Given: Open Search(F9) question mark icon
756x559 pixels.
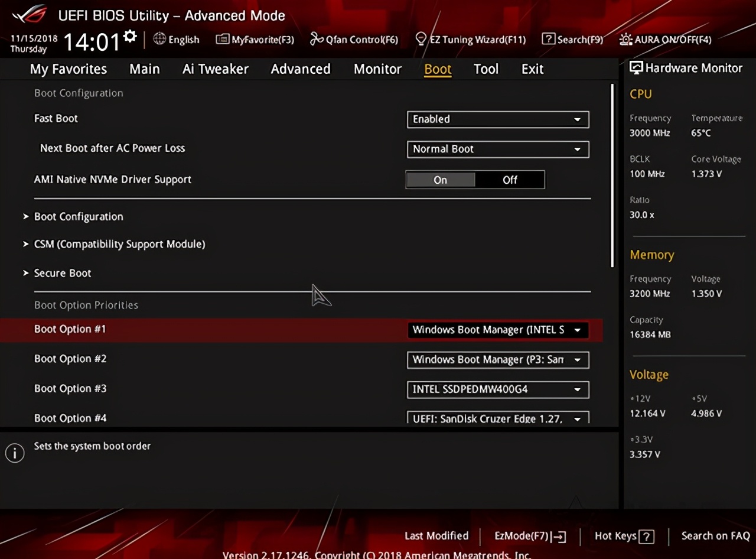Looking at the screenshot, I should click(x=549, y=40).
